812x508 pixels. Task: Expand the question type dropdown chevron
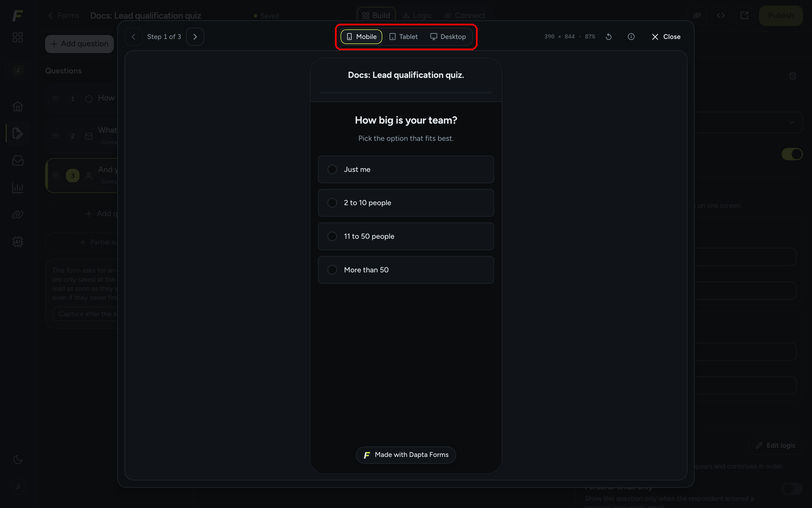pyautogui.click(x=791, y=122)
